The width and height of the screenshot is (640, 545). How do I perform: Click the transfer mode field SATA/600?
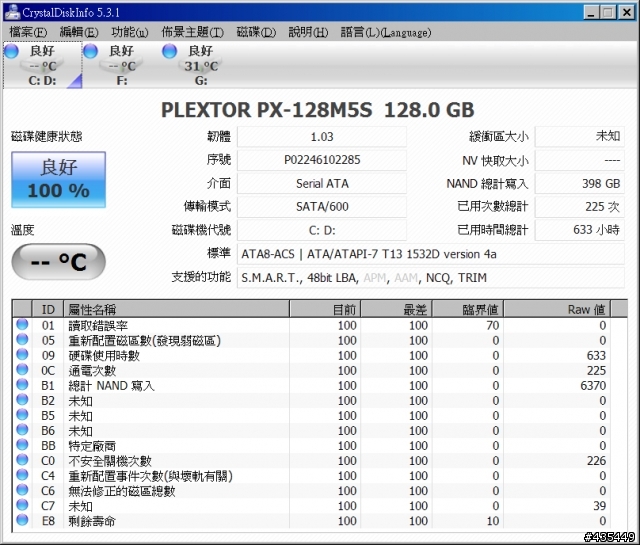coord(322,207)
